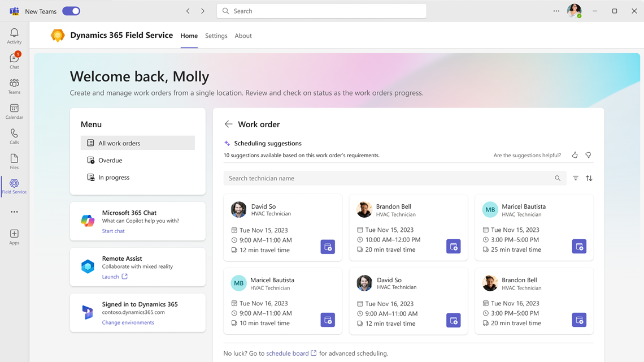Screen dimensions: 644x362
Task: Select Field Service app in sidebar
Action: (x=14, y=186)
